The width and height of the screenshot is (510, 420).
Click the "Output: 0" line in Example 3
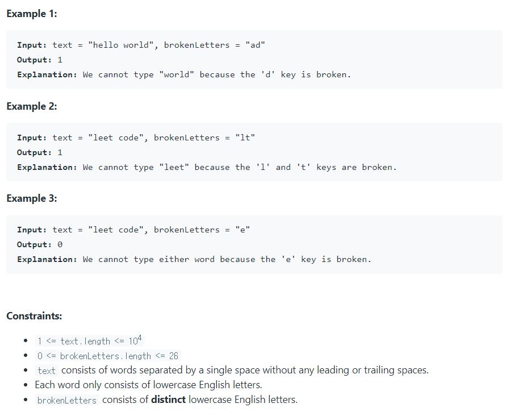tap(40, 244)
